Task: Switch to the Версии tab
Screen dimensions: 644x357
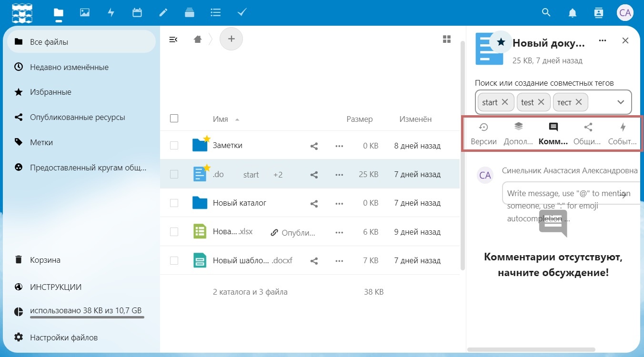Action: tap(483, 134)
